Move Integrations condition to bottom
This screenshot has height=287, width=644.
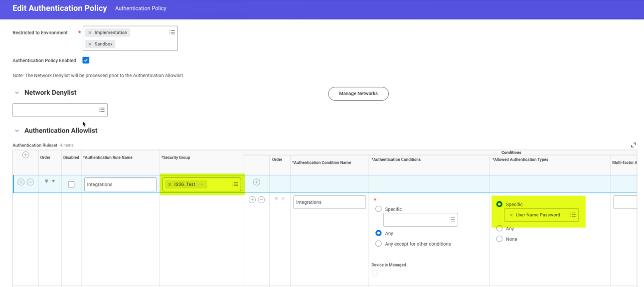click(x=276, y=199)
